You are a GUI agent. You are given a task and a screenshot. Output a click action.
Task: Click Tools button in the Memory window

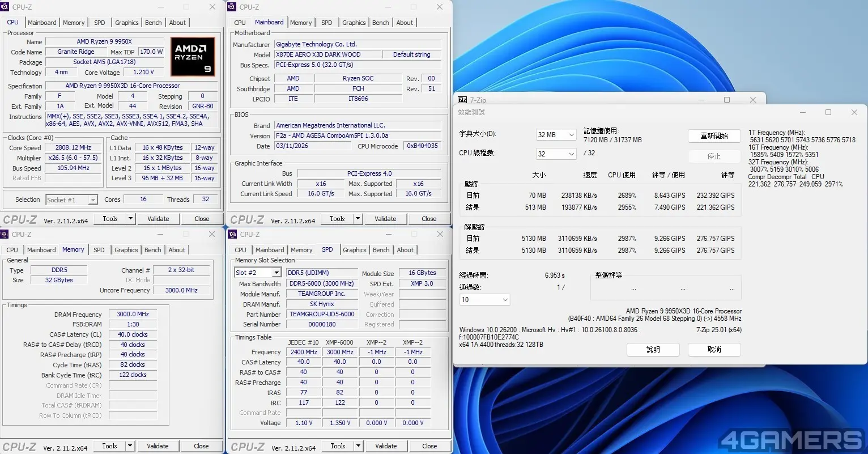click(x=110, y=446)
